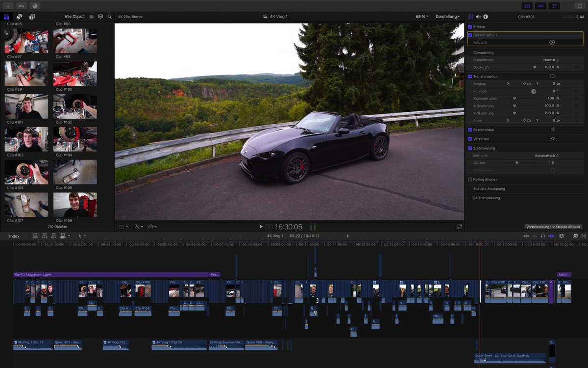Open the Methode Automatisch dropdown
This screenshot has height=368, width=588.
pos(547,156)
